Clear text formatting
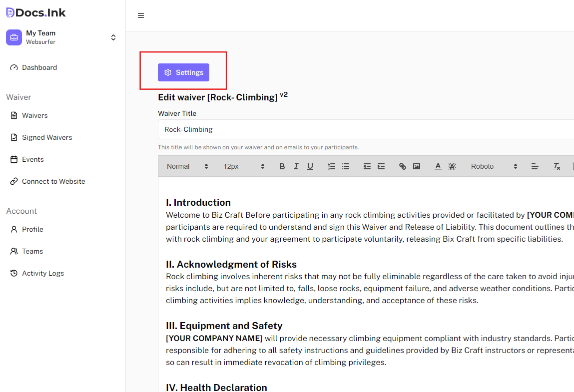The width and height of the screenshot is (574, 392). pos(556,166)
